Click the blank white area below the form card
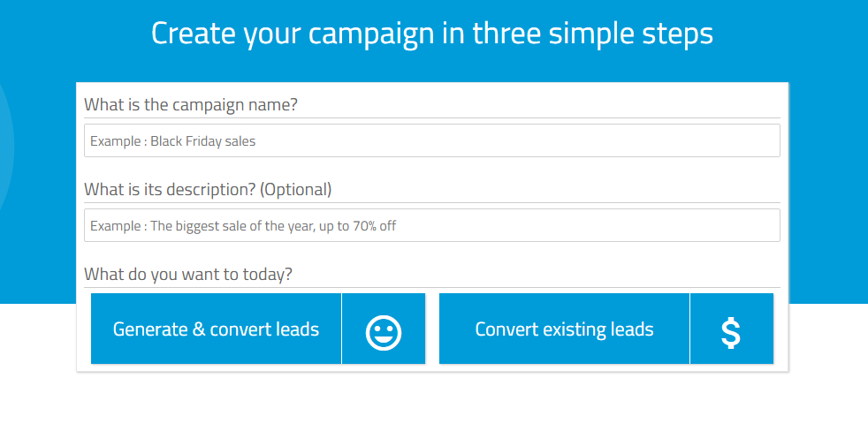The height and width of the screenshot is (431, 868). (431, 403)
